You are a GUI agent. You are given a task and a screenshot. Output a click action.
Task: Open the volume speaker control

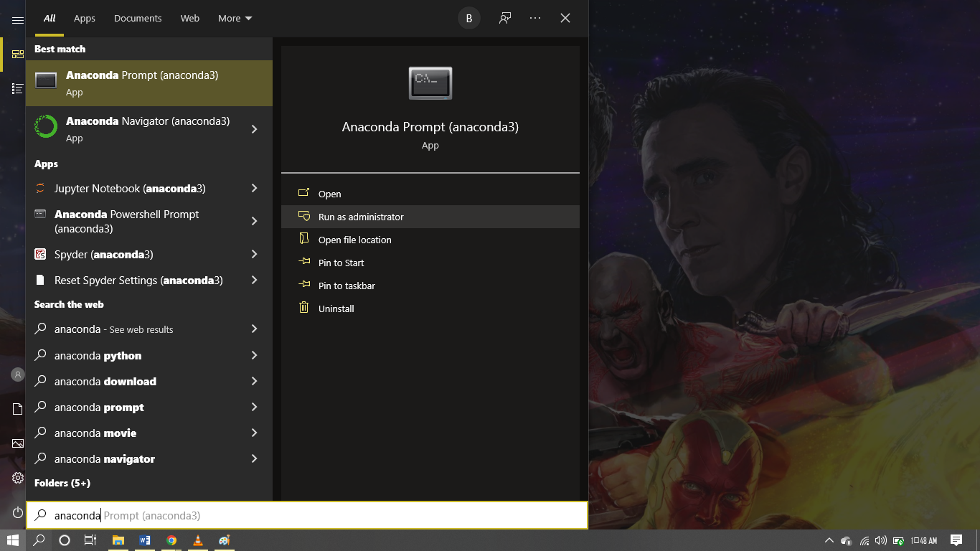point(881,540)
